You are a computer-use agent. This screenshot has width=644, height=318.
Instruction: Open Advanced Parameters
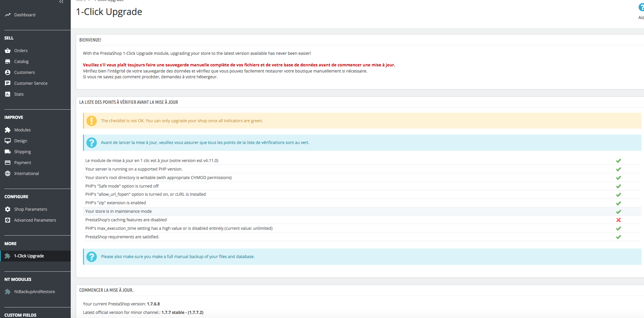35,220
